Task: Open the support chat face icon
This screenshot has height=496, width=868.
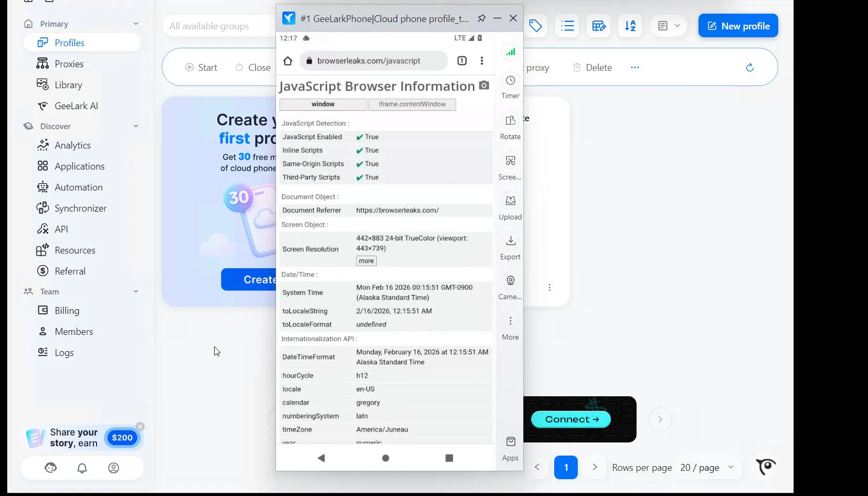Action: coord(50,468)
